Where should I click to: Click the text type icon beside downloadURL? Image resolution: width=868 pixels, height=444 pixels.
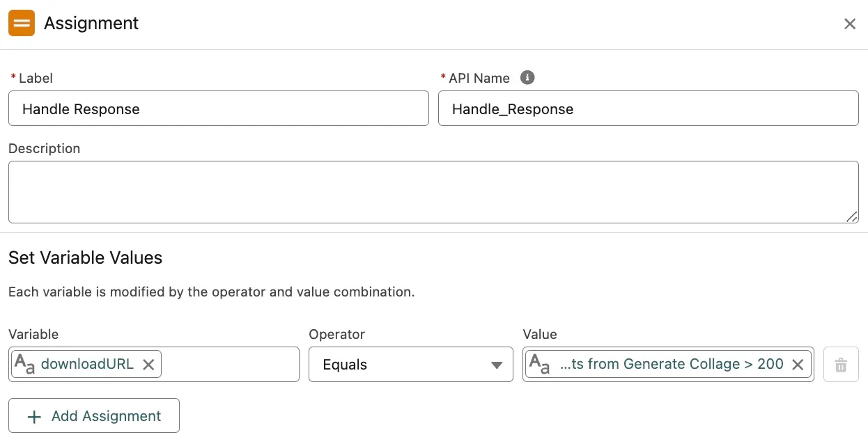pyautogui.click(x=25, y=364)
